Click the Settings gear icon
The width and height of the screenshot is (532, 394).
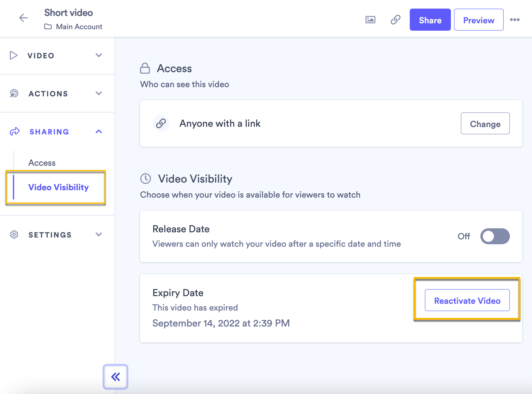pyautogui.click(x=14, y=234)
